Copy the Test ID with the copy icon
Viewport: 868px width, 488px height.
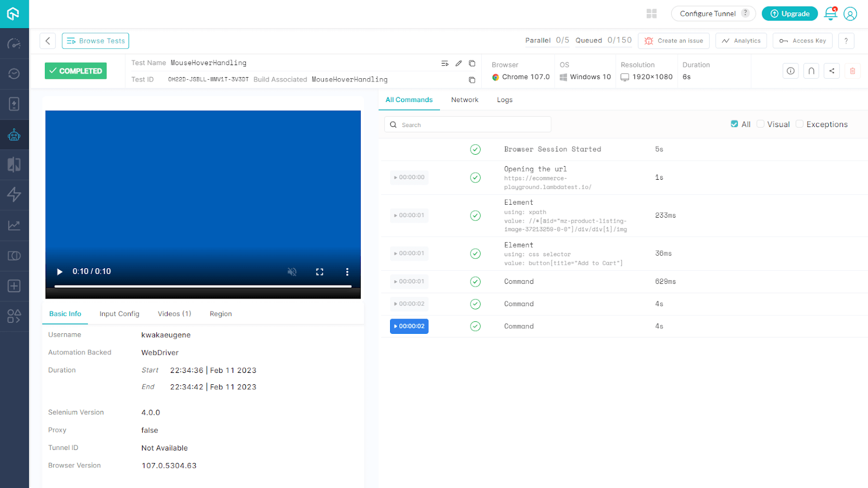[x=472, y=80]
